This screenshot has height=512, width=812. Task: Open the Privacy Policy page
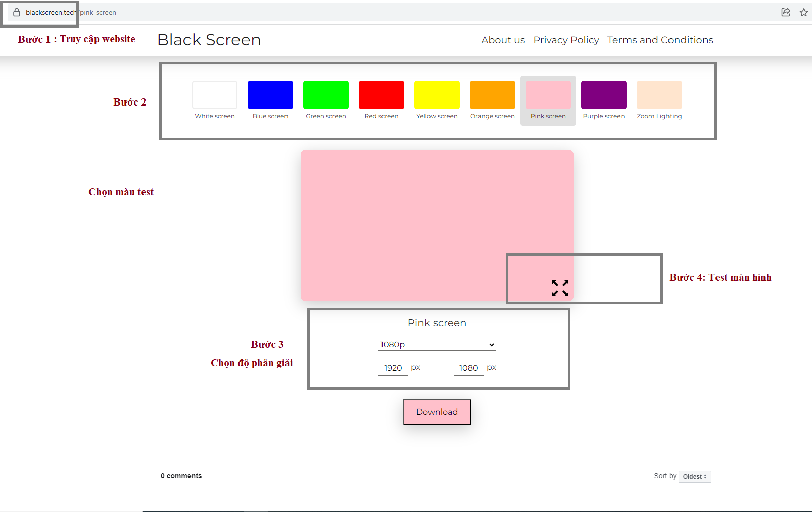(x=566, y=40)
